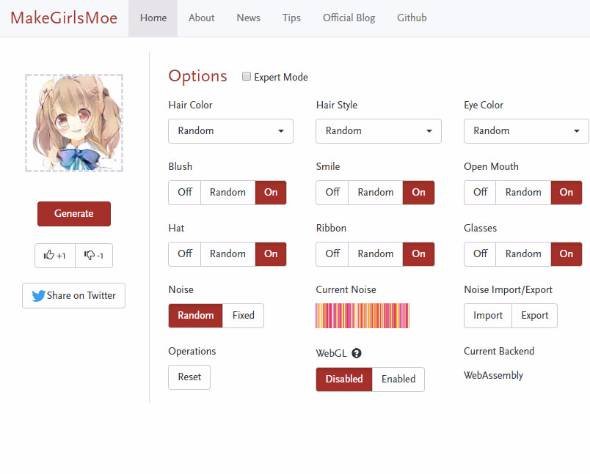Click the Export noise button
Screen dimensions: 590x474
534,315
